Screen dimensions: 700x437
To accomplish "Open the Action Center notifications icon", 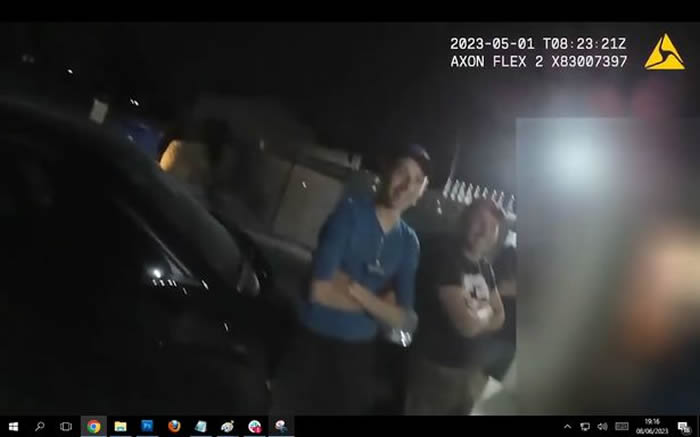I will coord(684,427).
